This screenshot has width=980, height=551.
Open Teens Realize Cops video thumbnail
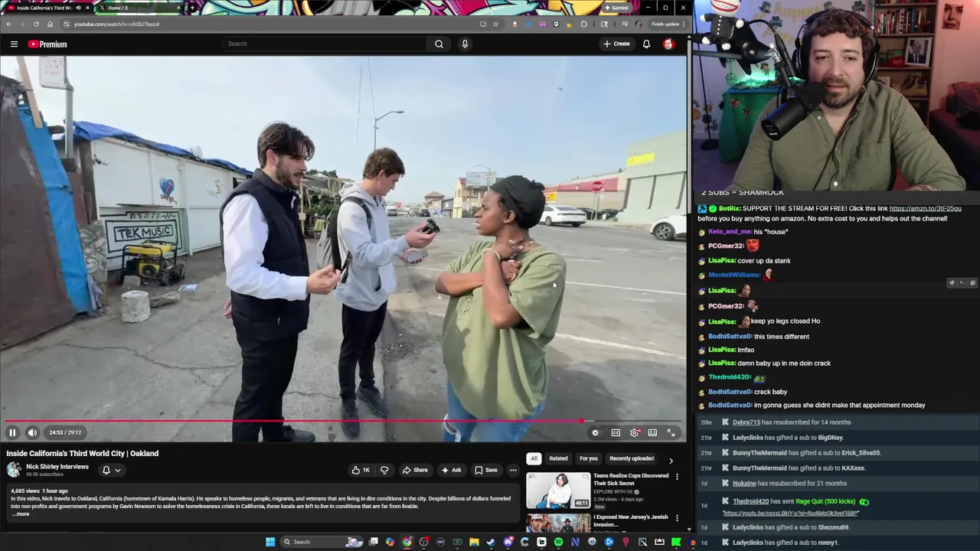click(558, 491)
